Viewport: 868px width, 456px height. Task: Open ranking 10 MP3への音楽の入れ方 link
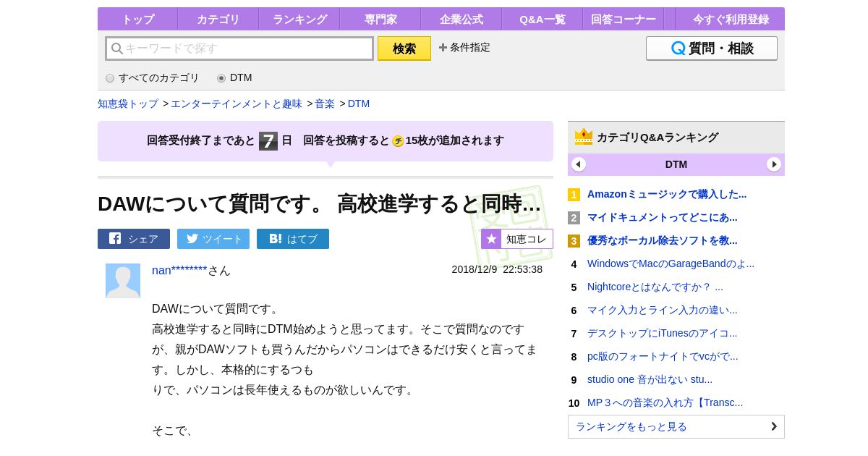(x=665, y=402)
